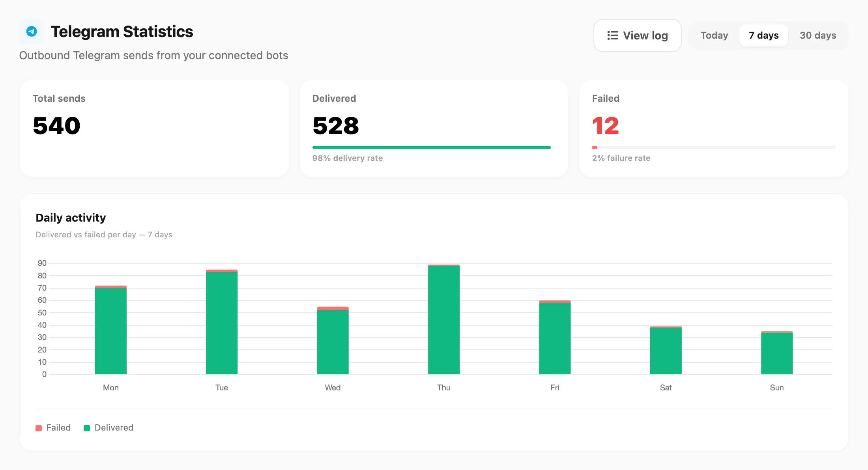Toggle the Delivered series legend label
This screenshot has height=470, width=868.
tap(114, 428)
